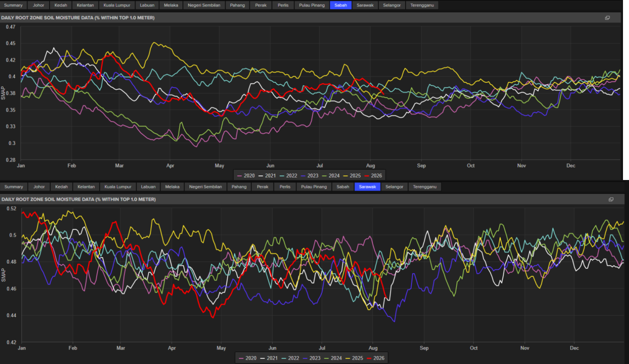This screenshot has width=629, height=364.
Task: Pop out the Sabah chart panel
Action: (x=607, y=18)
